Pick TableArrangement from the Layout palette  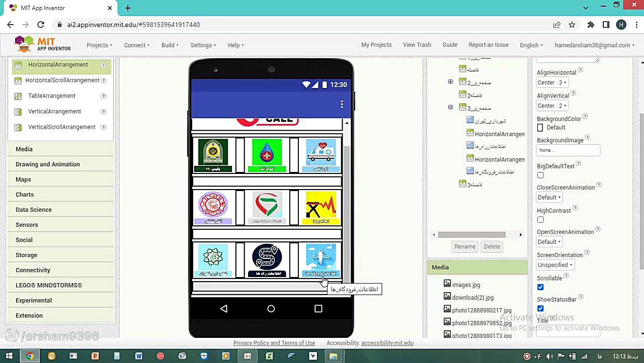pyautogui.click(x=52, y=96)
